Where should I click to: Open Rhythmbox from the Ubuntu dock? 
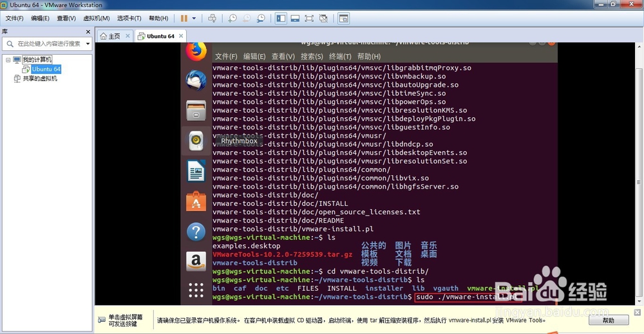[196, 141]
